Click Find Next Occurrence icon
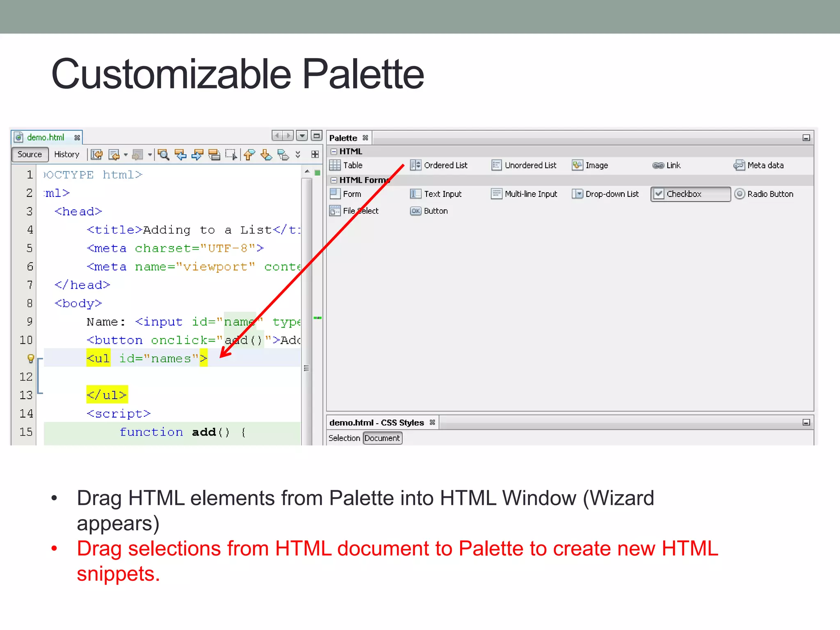 click(x=197, y=155)
